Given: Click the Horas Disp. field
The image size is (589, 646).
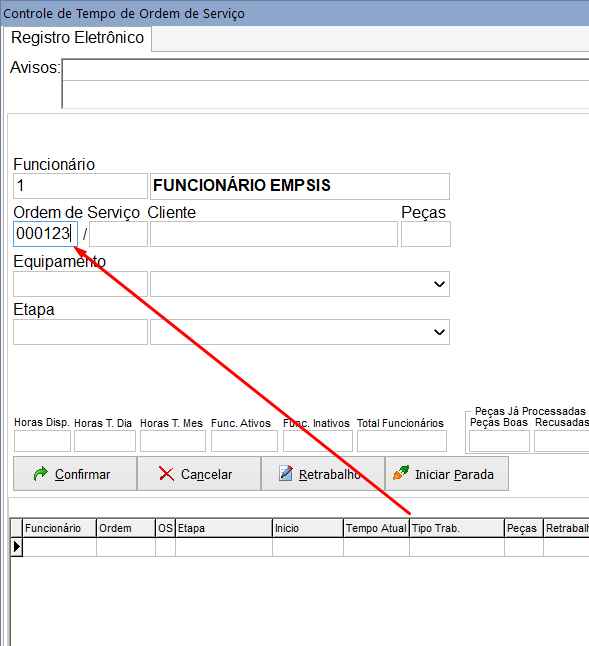Looking at the screenshot, I should 42,441.
